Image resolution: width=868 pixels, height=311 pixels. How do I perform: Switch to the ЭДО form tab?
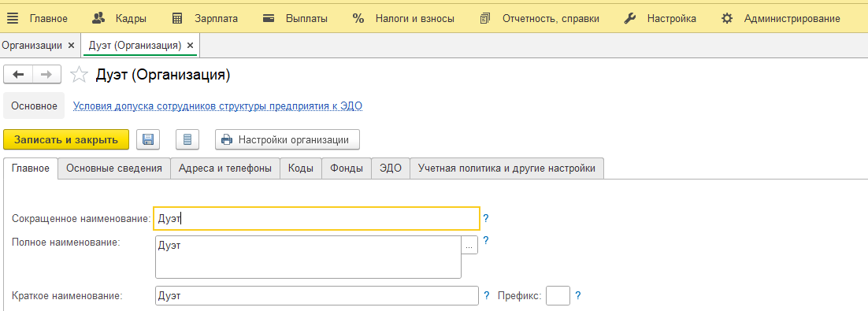coord(390,168)
